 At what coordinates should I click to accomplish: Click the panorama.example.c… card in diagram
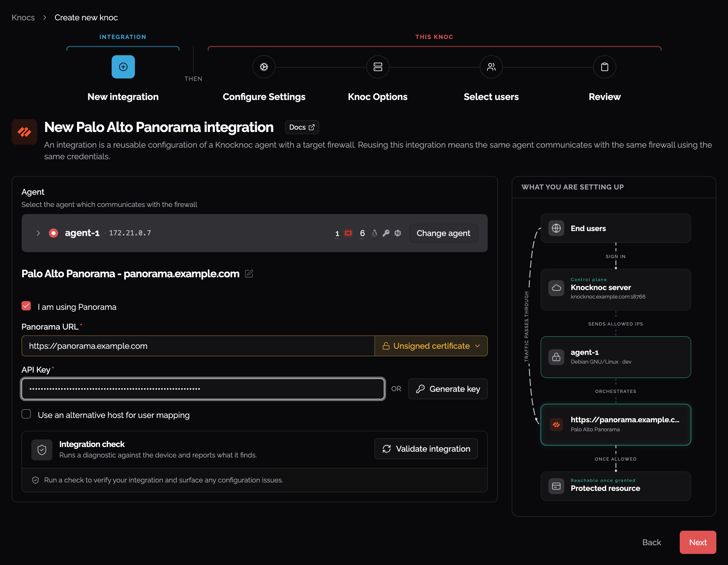(x=616, y=424)
